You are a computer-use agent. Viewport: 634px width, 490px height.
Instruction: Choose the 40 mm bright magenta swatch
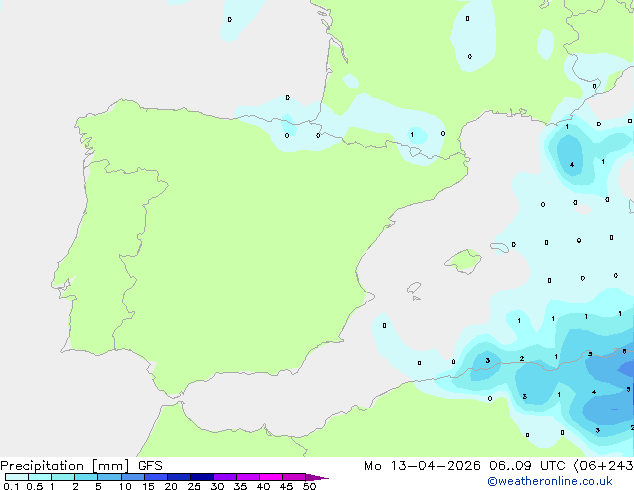click(x=271, y=477)
